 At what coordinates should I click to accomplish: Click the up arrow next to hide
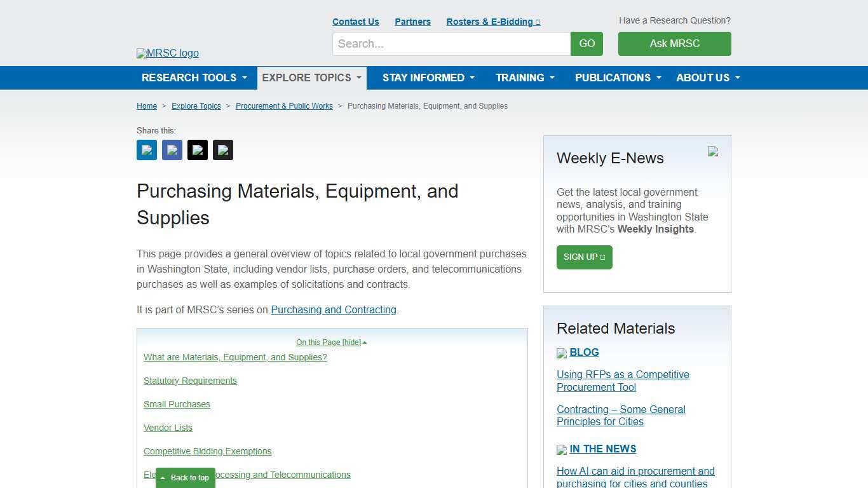(365, 342)
